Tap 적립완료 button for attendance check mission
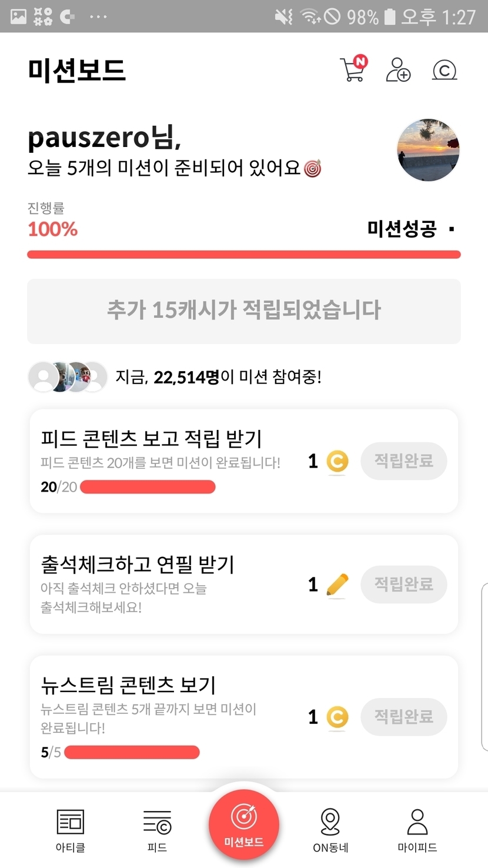Image resolution: width=488 pixels, height=868 pixels. [403, 585]
